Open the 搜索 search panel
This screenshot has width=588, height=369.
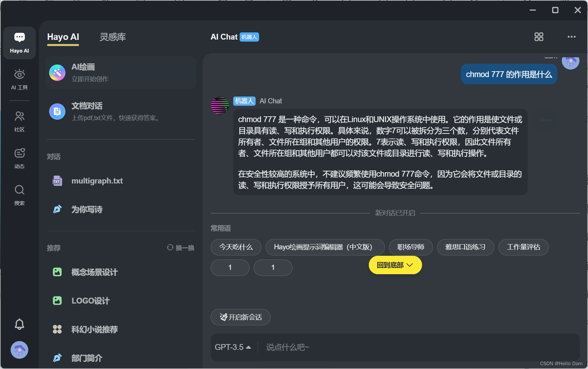[x=19, y=195]
